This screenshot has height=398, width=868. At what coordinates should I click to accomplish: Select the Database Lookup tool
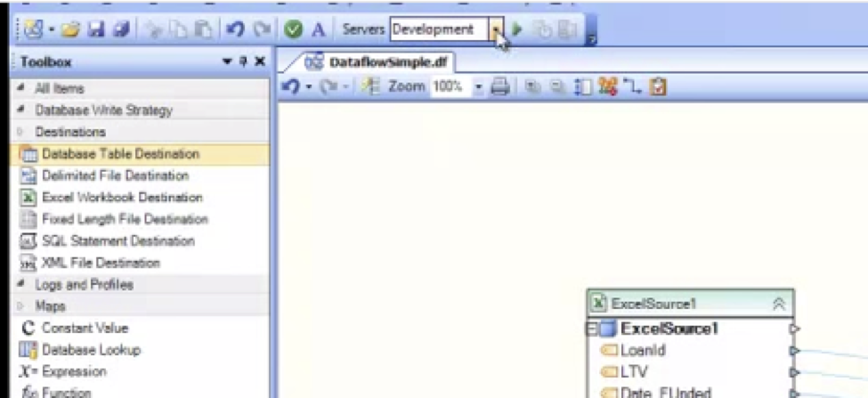[x=91, y=350]
